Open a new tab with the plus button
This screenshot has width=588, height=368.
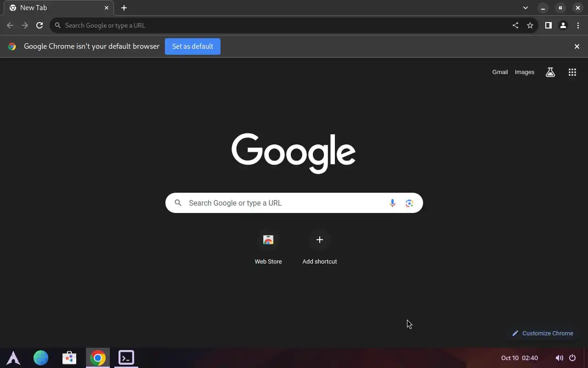124,8
